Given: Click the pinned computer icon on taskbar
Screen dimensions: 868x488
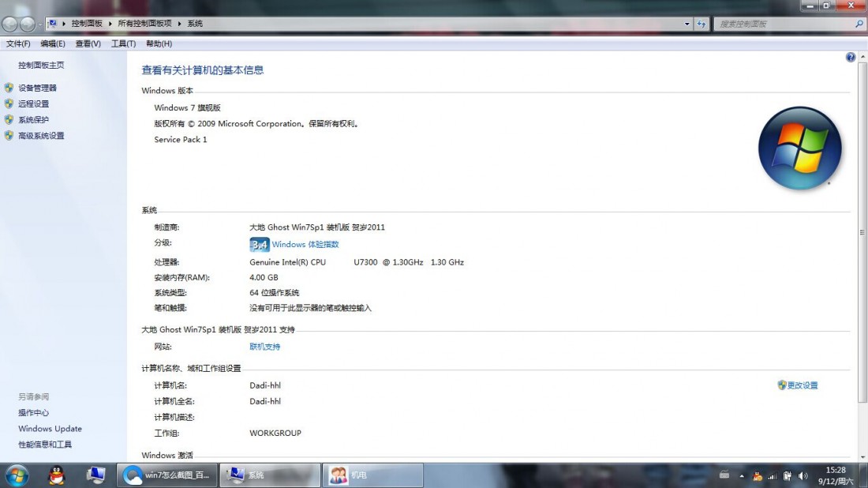Looking at the screenshot, I should coord(95,475).
